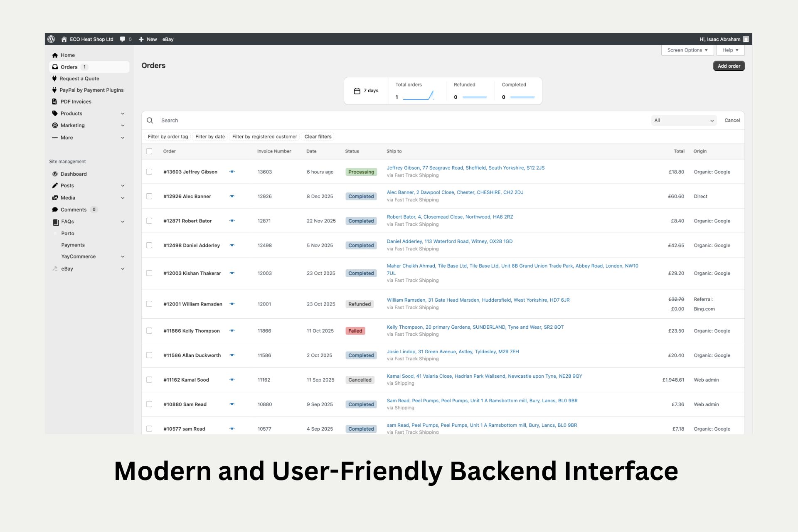This screenshot has height=532, width=798.
Task: Click the user avatar next to Isaac Abraham
Action: 746,39
